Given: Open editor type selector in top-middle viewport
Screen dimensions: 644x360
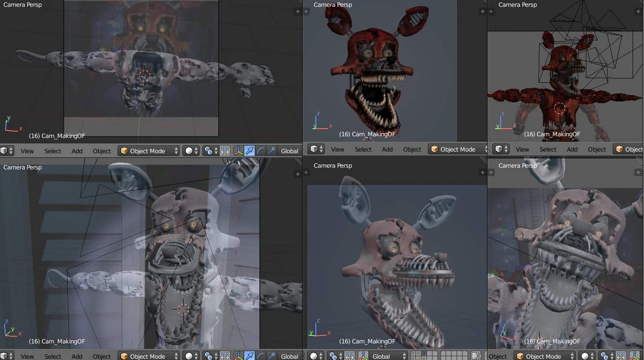Looking at the screenshot, I should (315, 149).
